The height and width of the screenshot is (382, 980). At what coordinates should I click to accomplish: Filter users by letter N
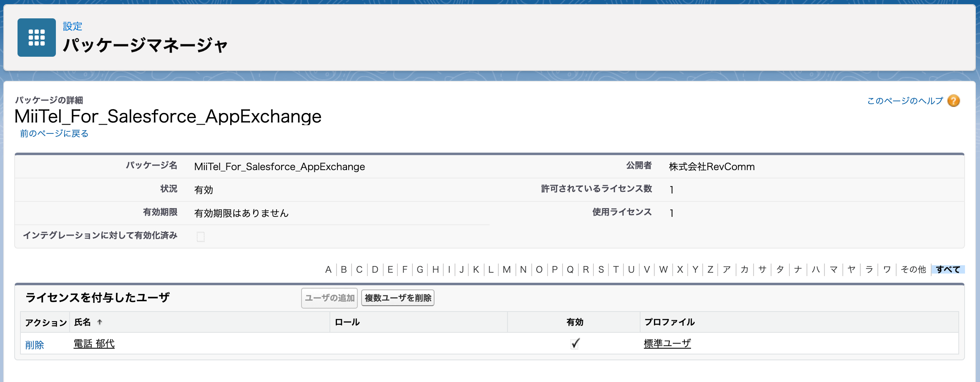(523, 269)
